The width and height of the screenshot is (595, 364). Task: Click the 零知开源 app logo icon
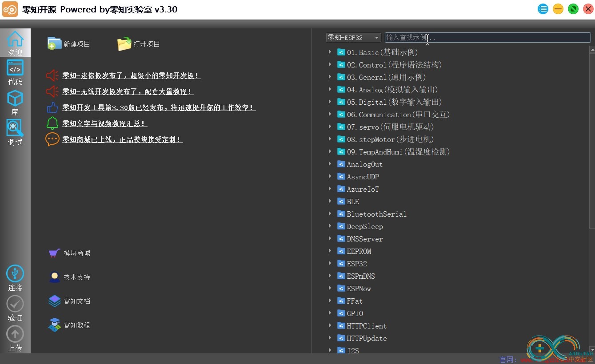[x=10, y=9]
